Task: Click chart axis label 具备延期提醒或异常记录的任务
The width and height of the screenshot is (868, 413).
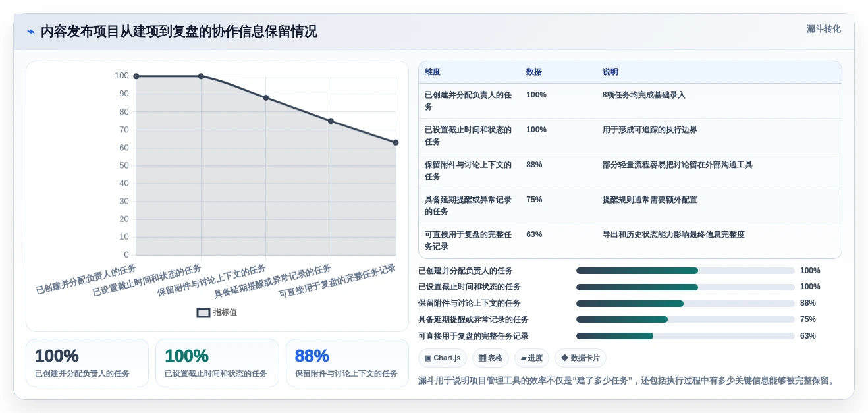Action: click(x=272, y=281)
